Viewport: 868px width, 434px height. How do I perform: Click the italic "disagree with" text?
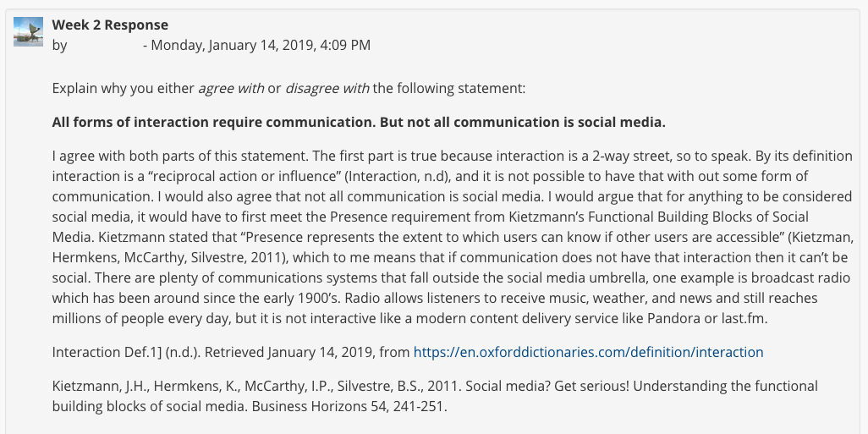pos(327,89)
